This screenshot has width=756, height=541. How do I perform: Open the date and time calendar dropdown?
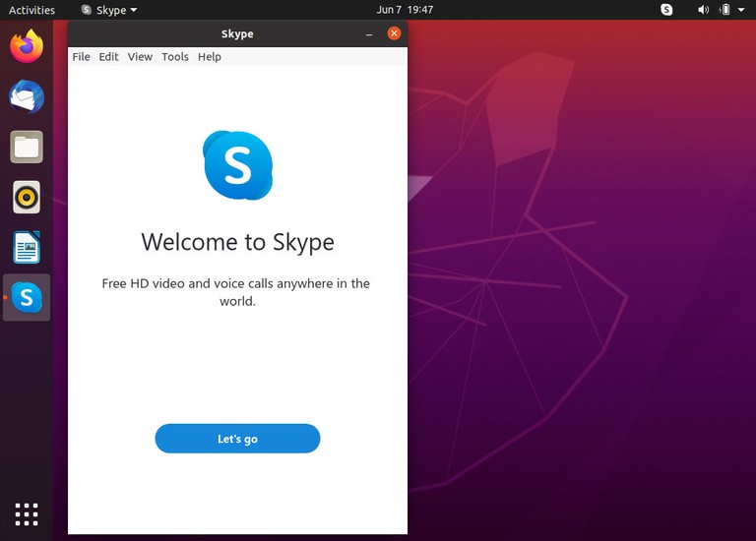pos(405,10)
